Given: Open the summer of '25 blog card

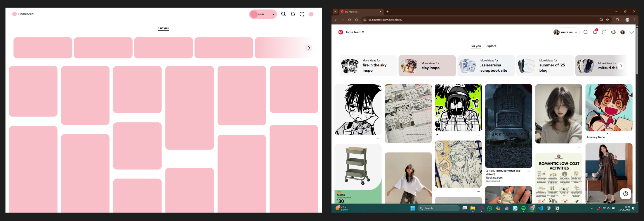Looking at the screenshot, I should pos(545,66).
